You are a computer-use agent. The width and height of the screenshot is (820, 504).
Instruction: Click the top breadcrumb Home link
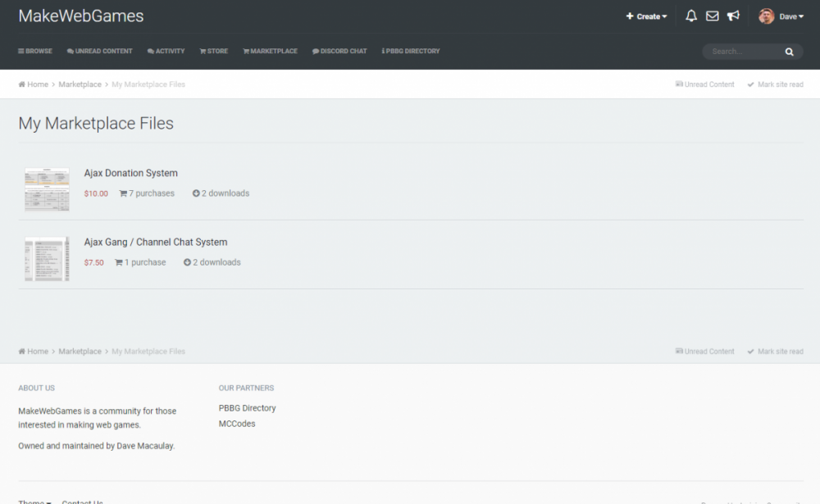pos(34,84)
